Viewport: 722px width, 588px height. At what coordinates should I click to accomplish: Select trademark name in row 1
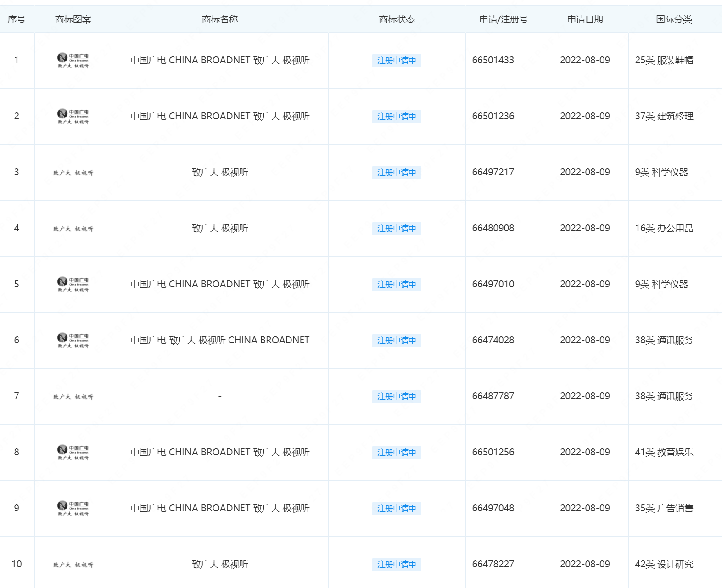[220, 60]
